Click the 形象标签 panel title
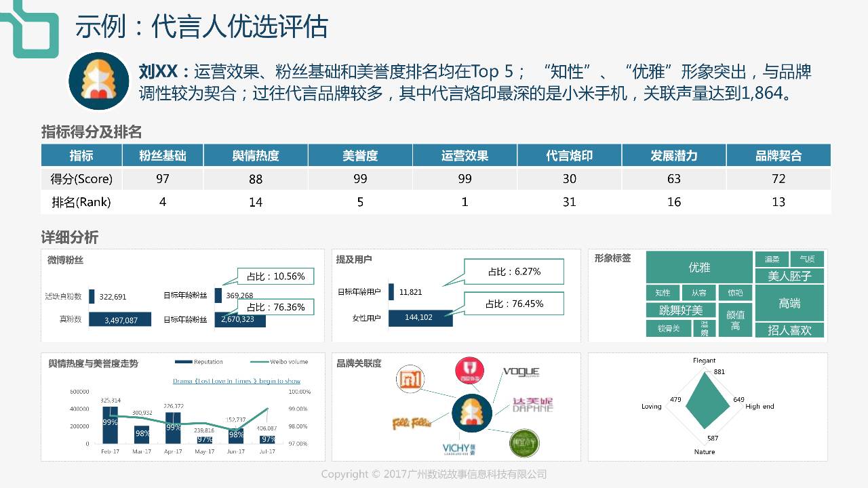868x488 pixels. [612, 258]
